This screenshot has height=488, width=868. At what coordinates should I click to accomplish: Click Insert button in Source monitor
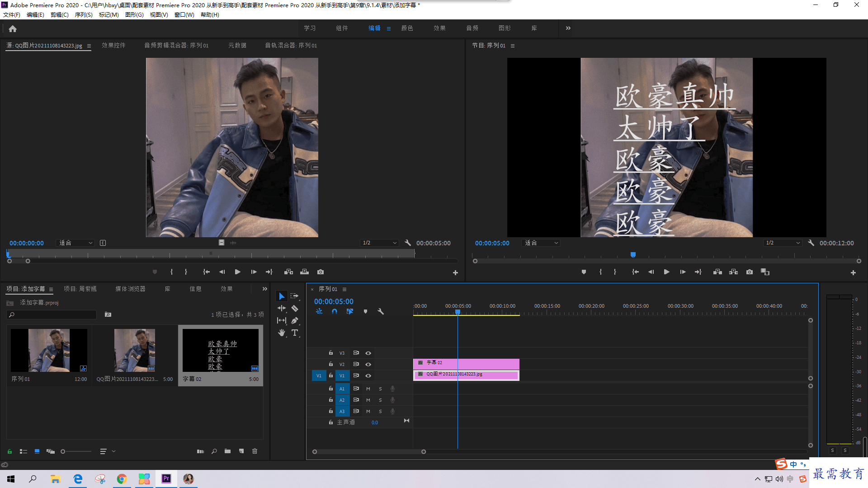288,272
